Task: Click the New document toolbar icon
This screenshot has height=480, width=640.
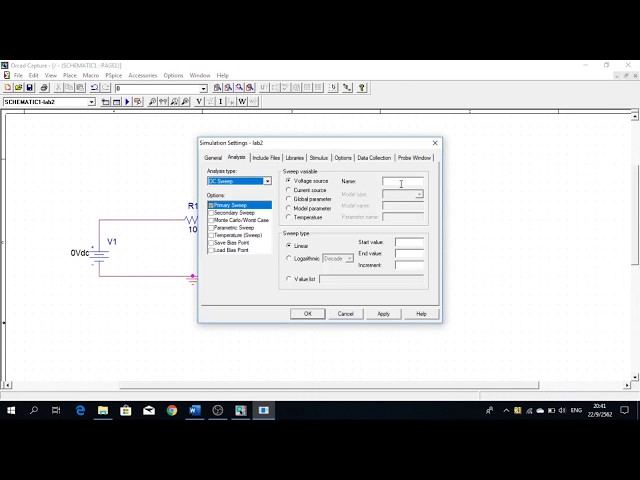Action: pyautogui.click(x=7, y=88)
